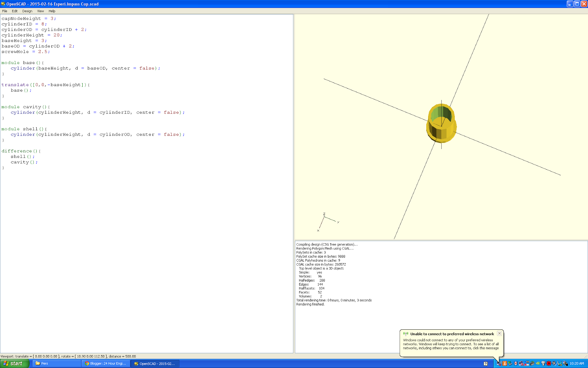The image size is (588, 368).
Task: Open the File menu
Action: click(4, 11)
